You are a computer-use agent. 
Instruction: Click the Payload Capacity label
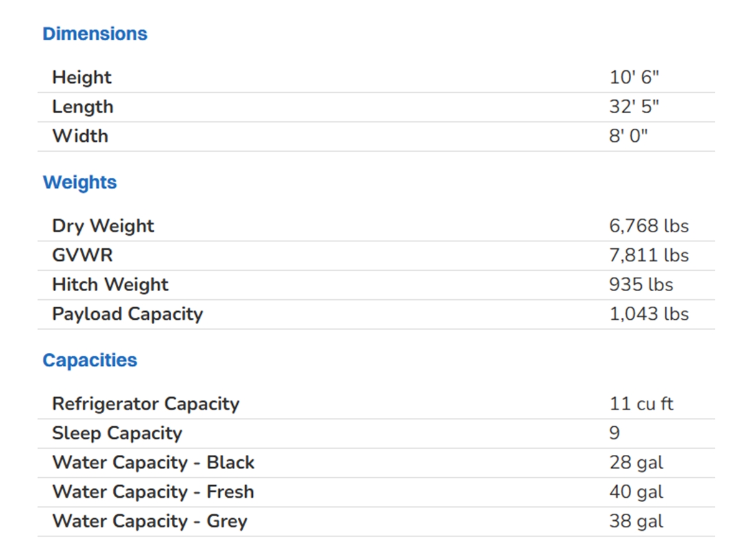(128, 314)
